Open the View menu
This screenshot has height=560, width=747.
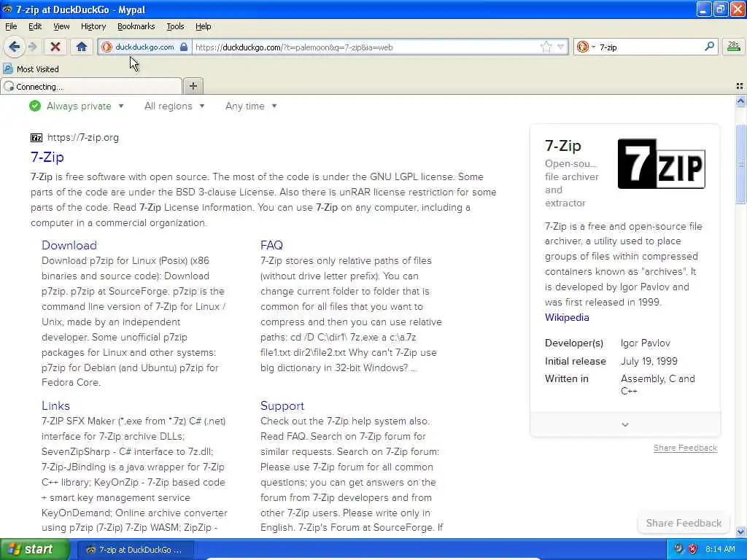pyautogui.click(x=61, y=26)
